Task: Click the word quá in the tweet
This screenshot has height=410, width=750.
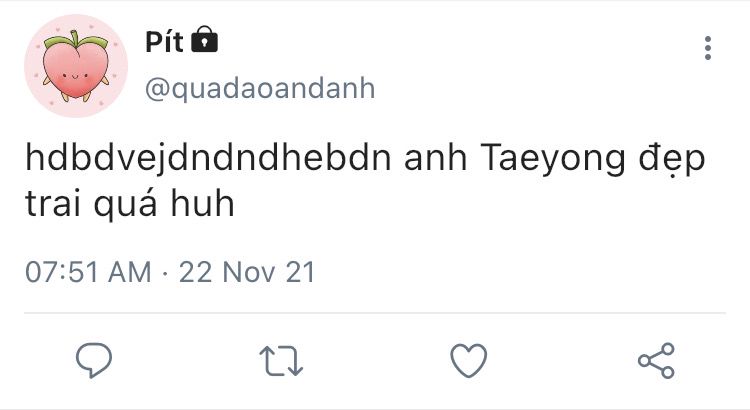Action: [x=126, y=207]
